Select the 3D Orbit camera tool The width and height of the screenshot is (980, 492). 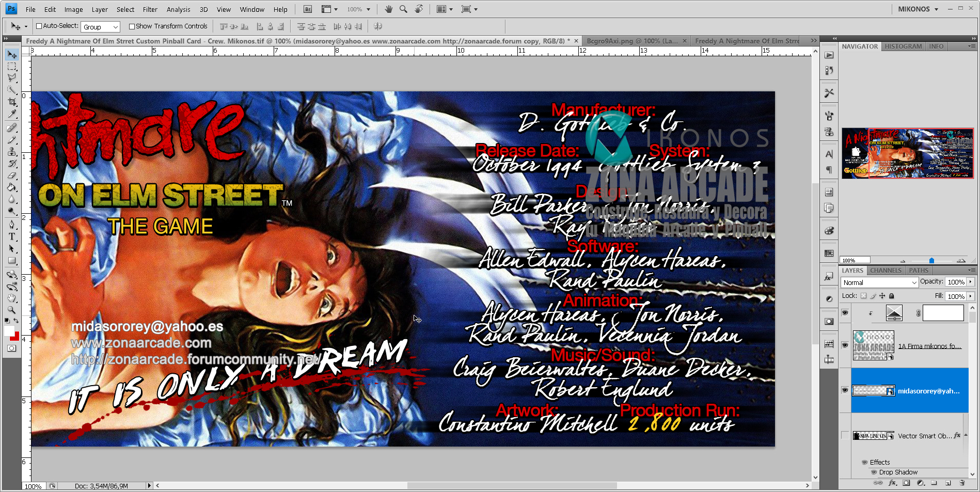pos(12,286)
